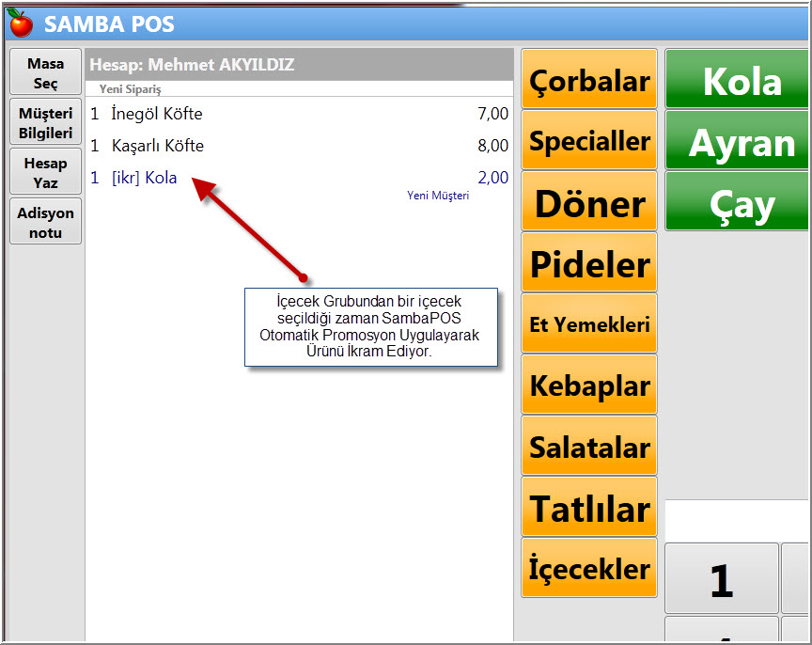The image size is (812, 645).
Task: Add a Çay to the order
Action: coord(737,201)
